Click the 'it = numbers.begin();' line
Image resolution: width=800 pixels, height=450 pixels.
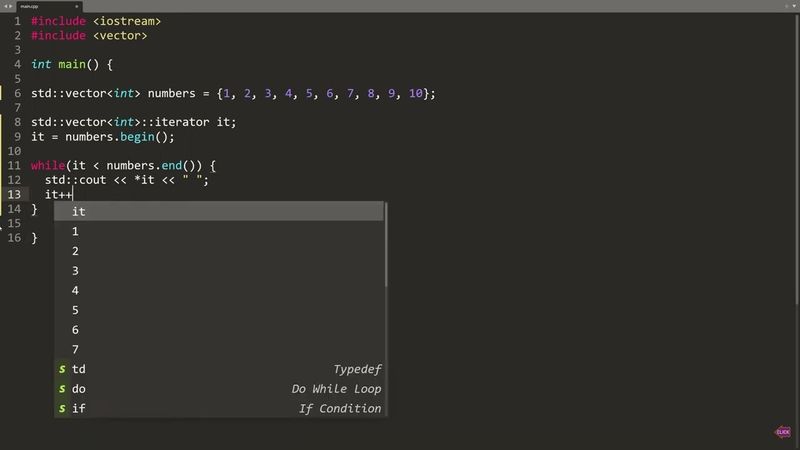pos(103,137)
